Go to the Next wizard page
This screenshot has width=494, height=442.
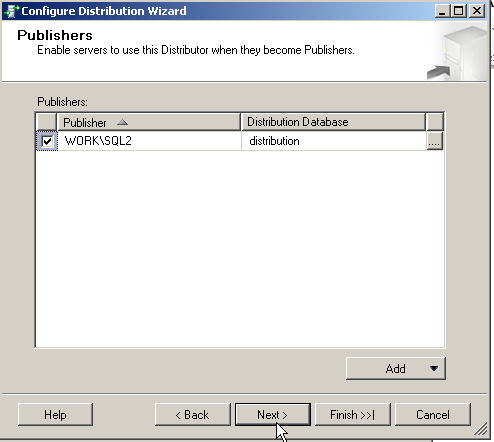(x=273, y=415)
